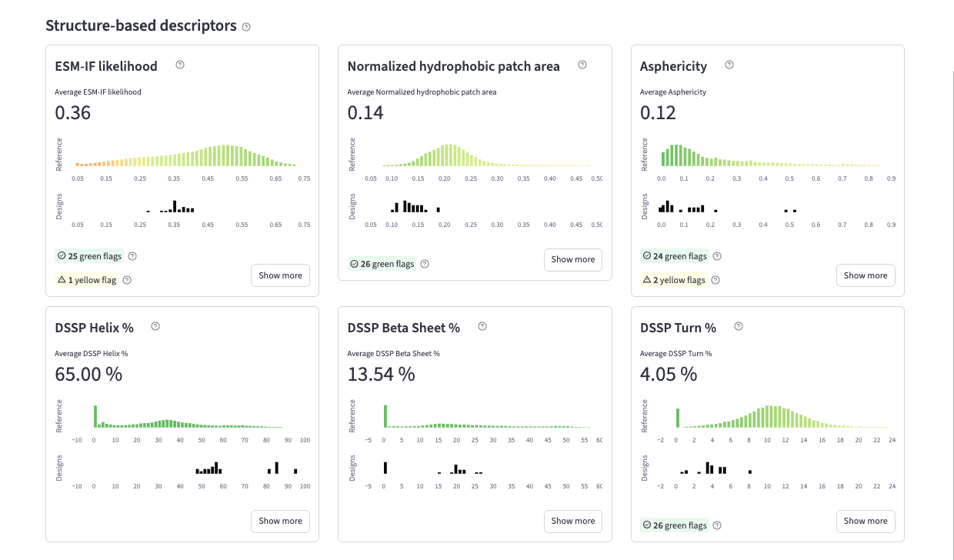Click the Asphericity info icon
Image resolution: width=954 pixels, height=560 pixels.
tap(729, 65)
